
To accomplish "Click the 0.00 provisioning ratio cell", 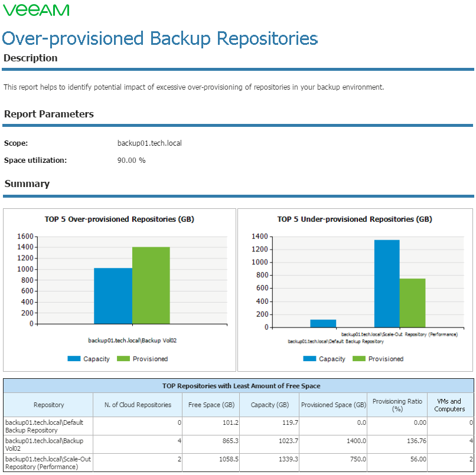I will [397, 426].
